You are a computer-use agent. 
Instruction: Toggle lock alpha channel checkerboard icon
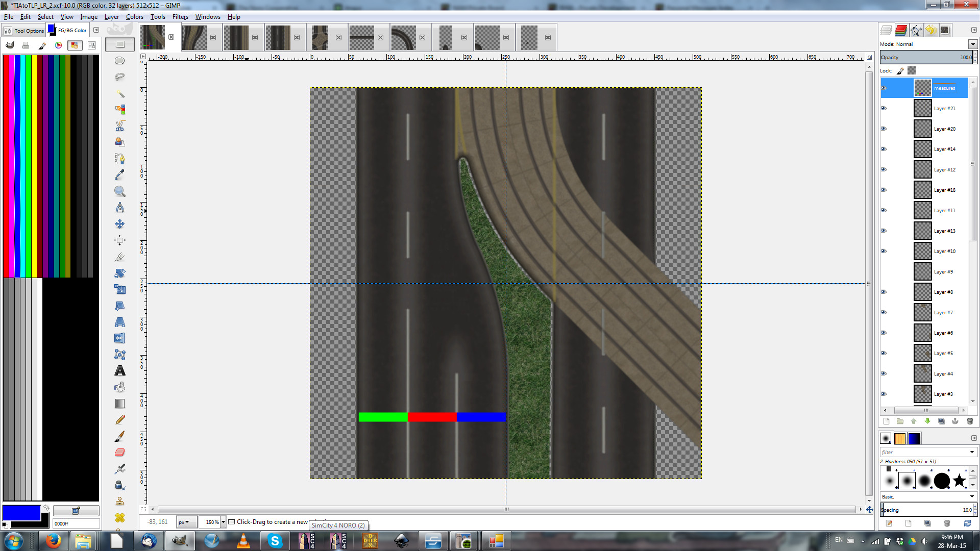point(912,71)
